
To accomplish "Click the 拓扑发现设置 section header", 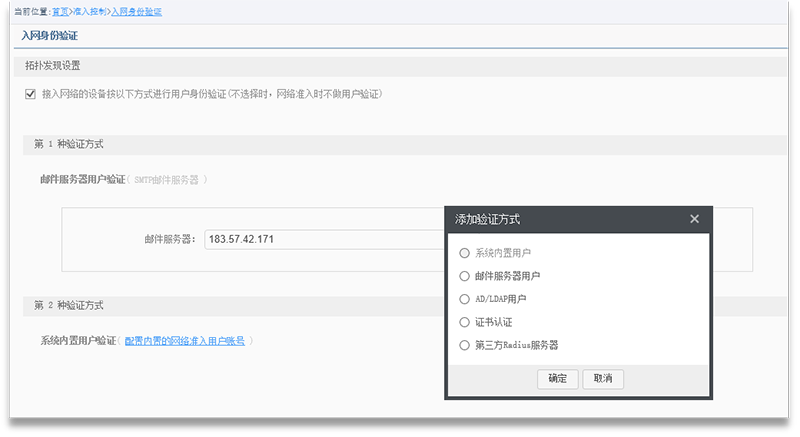I will [53, 66].
